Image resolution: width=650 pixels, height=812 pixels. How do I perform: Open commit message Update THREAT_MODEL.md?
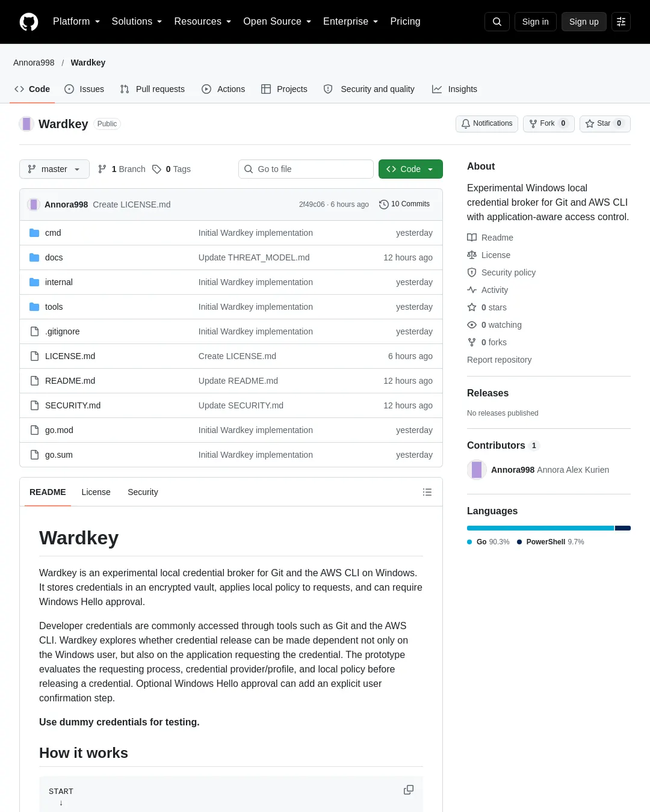(254, 257)
